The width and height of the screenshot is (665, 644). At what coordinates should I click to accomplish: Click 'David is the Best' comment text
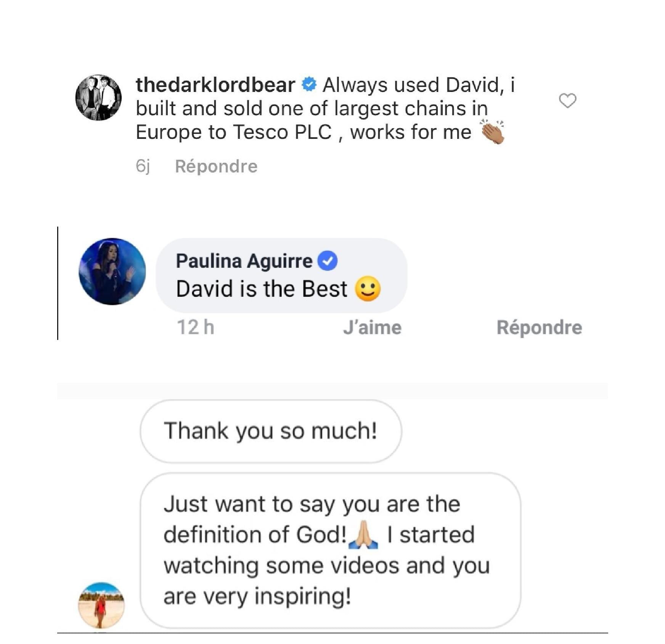pos(262,289)
